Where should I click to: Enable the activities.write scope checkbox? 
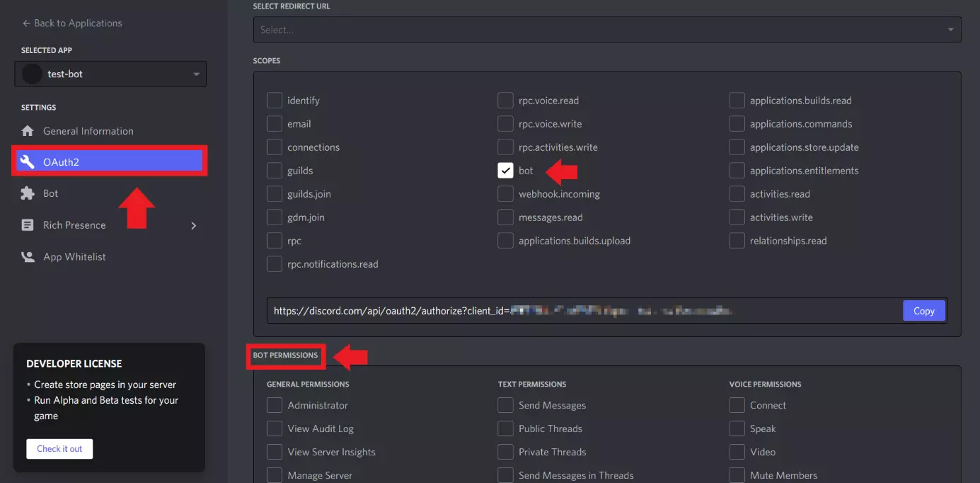737,217
